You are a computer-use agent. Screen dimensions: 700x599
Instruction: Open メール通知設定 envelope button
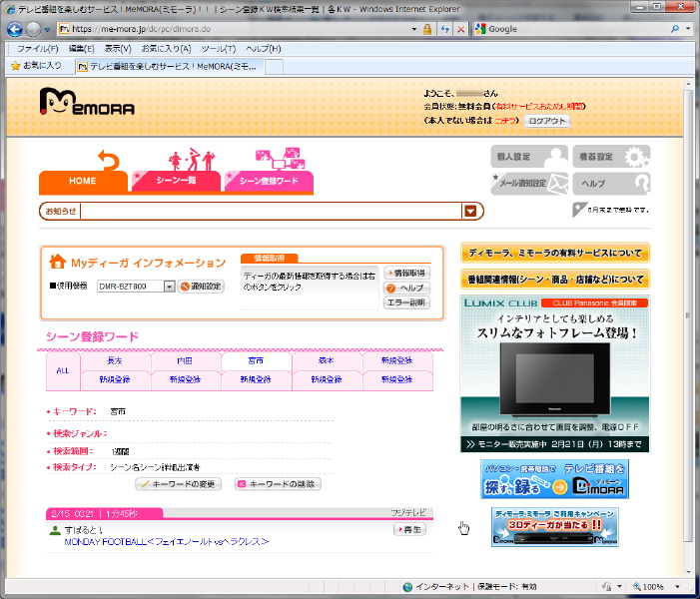528,184
